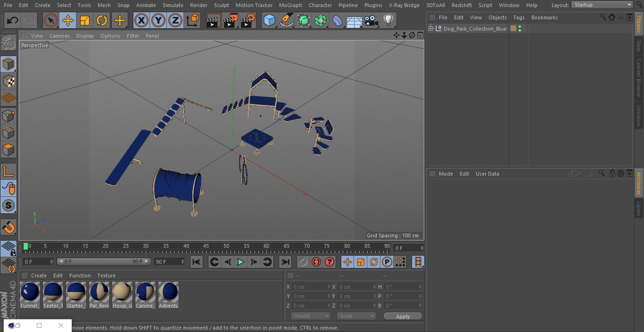Open the Simulate menu
The height and width of the screenshot is (332, 644).
point(173,5)
